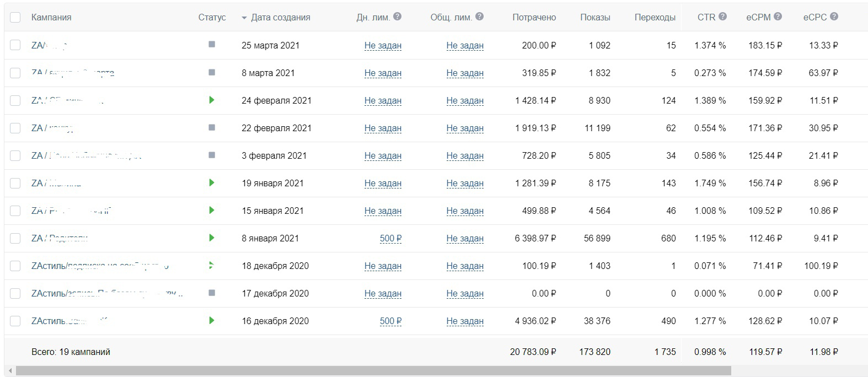The height and width of the screenshot is (377, 868).
Task: Sort table by Показы column header
Action: click(x=595, y=17)
